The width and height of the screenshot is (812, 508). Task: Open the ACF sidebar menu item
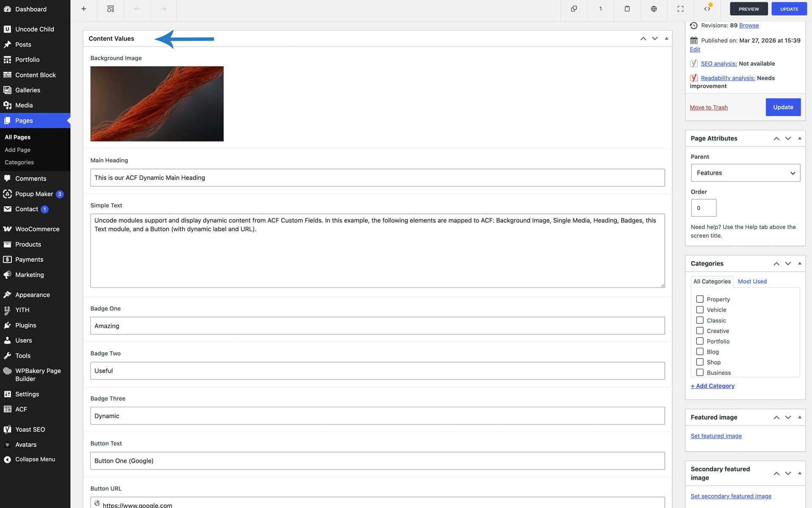coord(35,409)
